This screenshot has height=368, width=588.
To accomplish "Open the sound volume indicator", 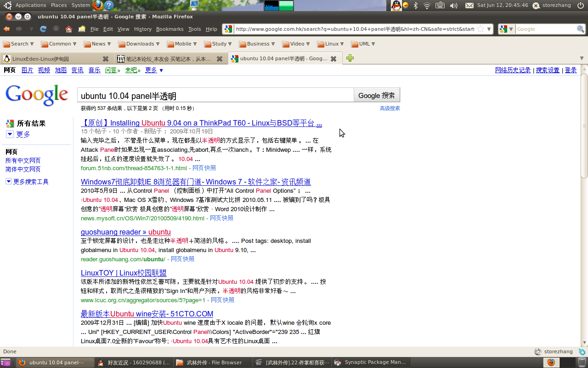I will (453, 6).
